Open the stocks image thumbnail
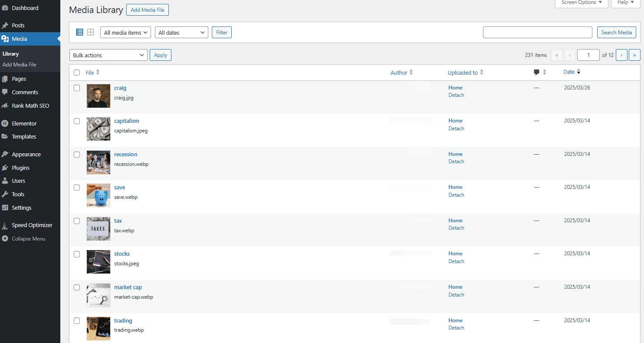 (98, 262)
